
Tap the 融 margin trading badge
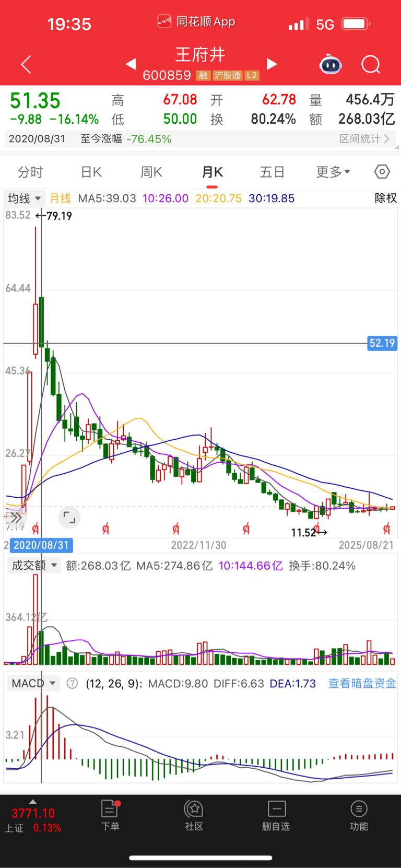tap(203, 76)
